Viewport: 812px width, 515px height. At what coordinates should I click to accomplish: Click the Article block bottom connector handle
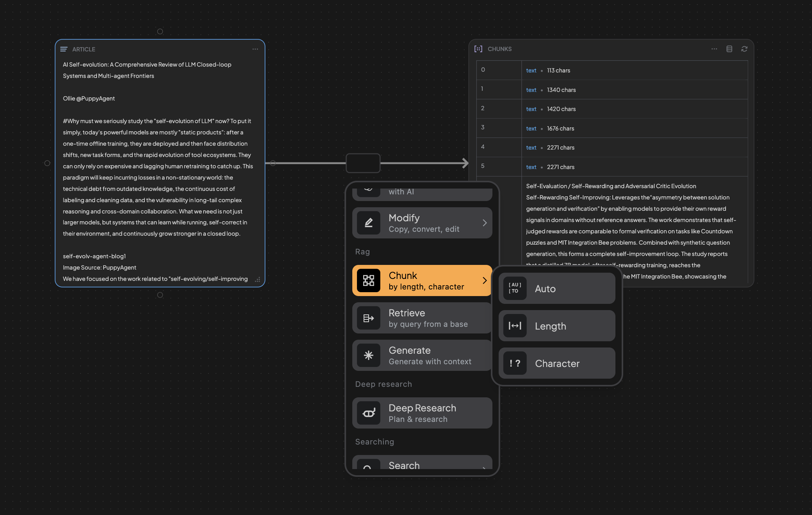pyautogui.click(x=160, y=295)
